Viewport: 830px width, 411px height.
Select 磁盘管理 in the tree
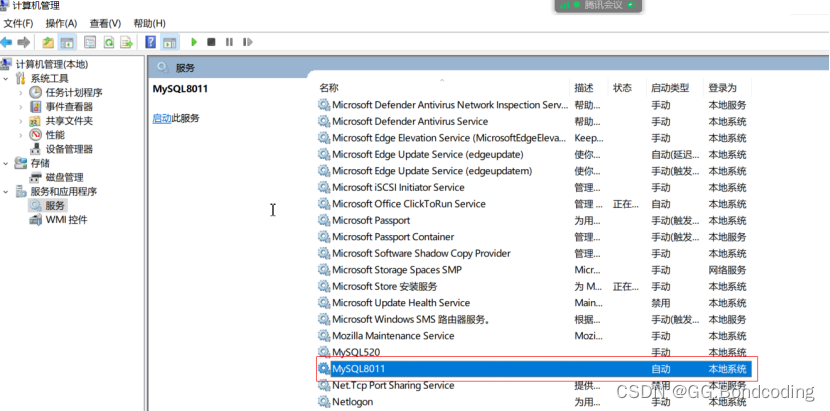(x=64, y=177)
